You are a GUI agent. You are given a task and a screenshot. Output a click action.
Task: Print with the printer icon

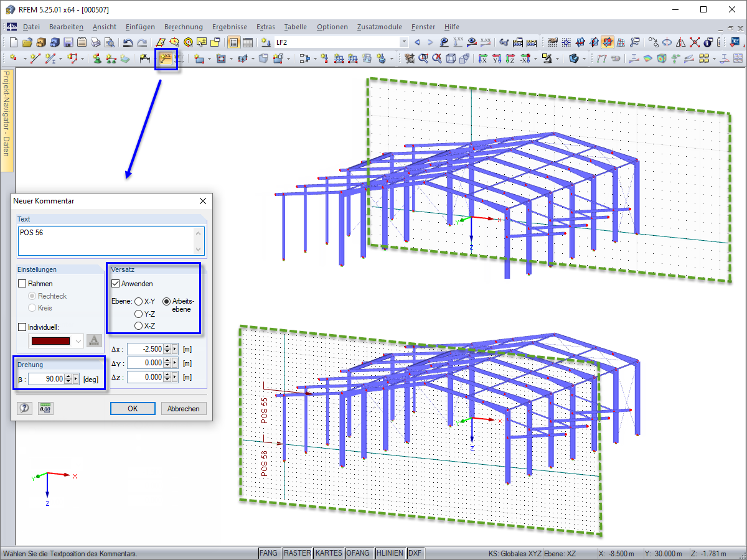(96, 42)
